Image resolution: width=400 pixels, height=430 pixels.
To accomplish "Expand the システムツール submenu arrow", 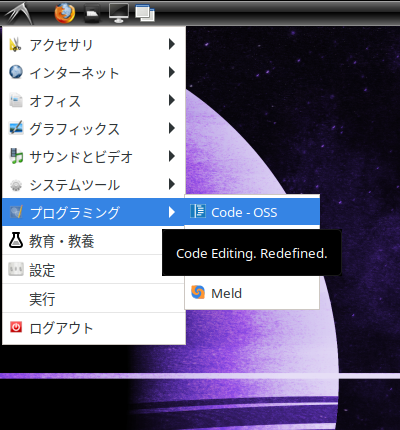I will coord(172,184).
